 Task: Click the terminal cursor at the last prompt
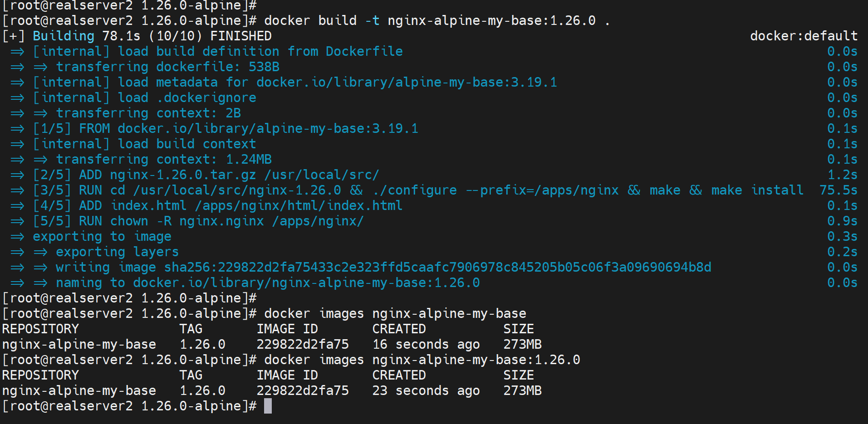pos(268,406)
